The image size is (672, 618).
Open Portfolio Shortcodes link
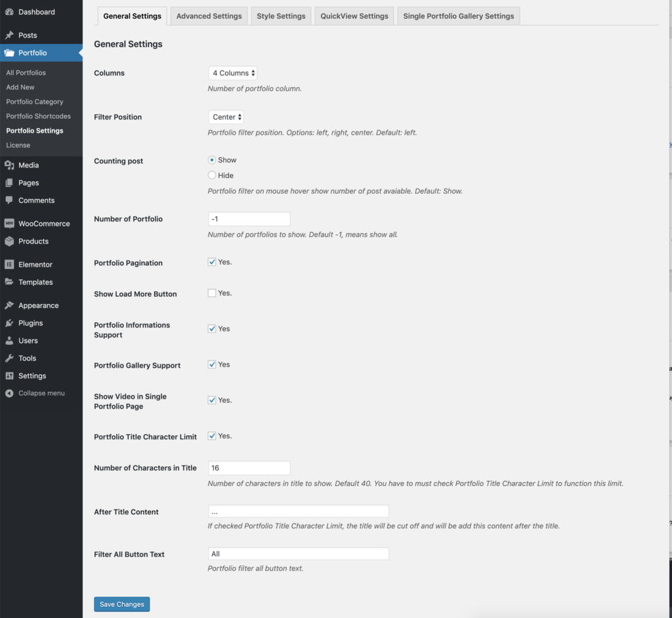click(37, 116)
